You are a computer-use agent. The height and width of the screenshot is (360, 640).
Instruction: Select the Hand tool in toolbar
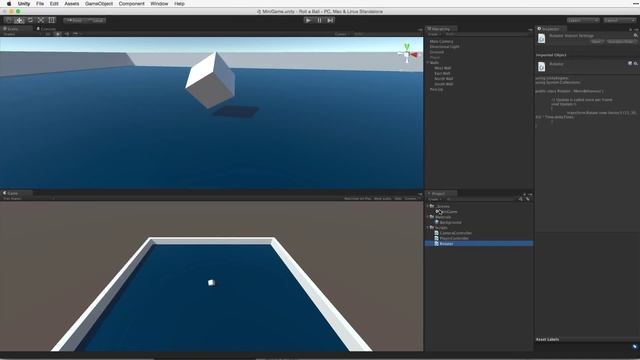8,20
